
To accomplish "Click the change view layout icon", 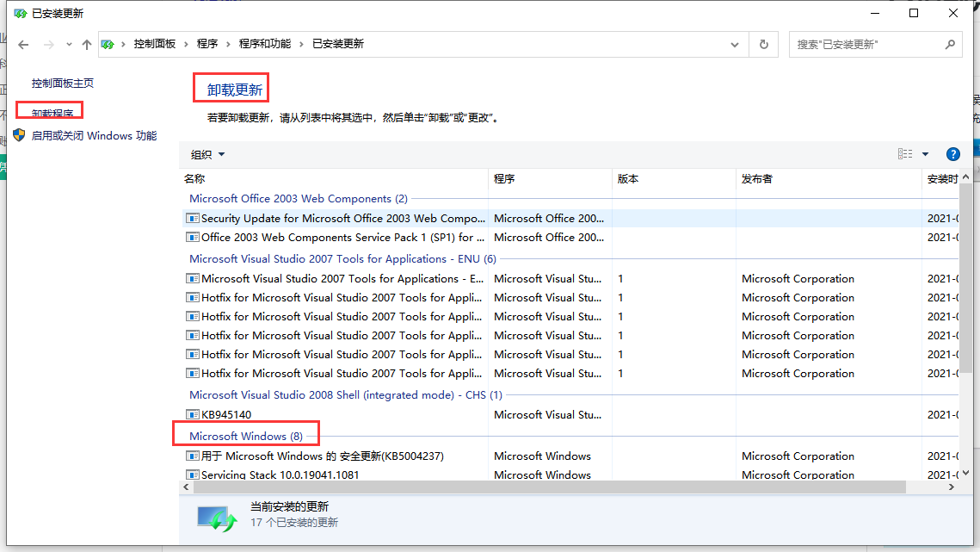I will 905,154.
